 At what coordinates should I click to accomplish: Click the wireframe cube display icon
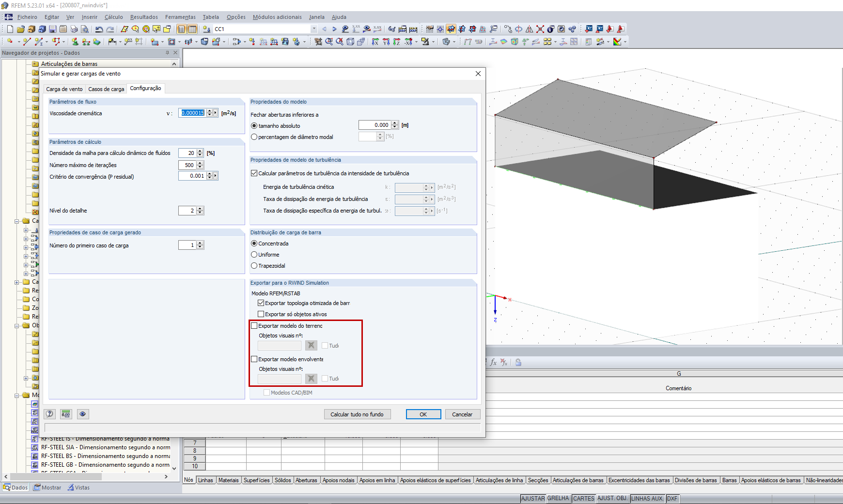click(x=350, y=42)
